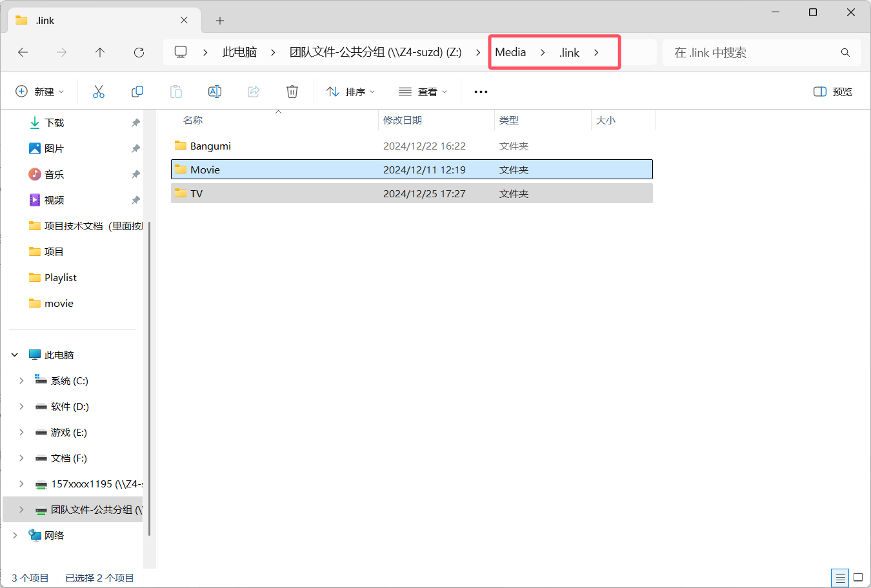Click pin icon next to 视频
The width and height of the screenshot is (871, 588).
click(135, 200)
